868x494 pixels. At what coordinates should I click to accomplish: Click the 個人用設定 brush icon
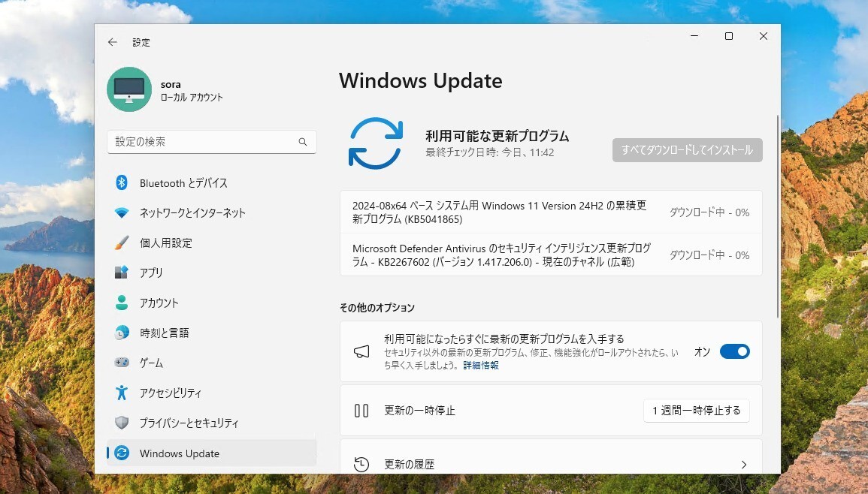(x=124, y=242)
